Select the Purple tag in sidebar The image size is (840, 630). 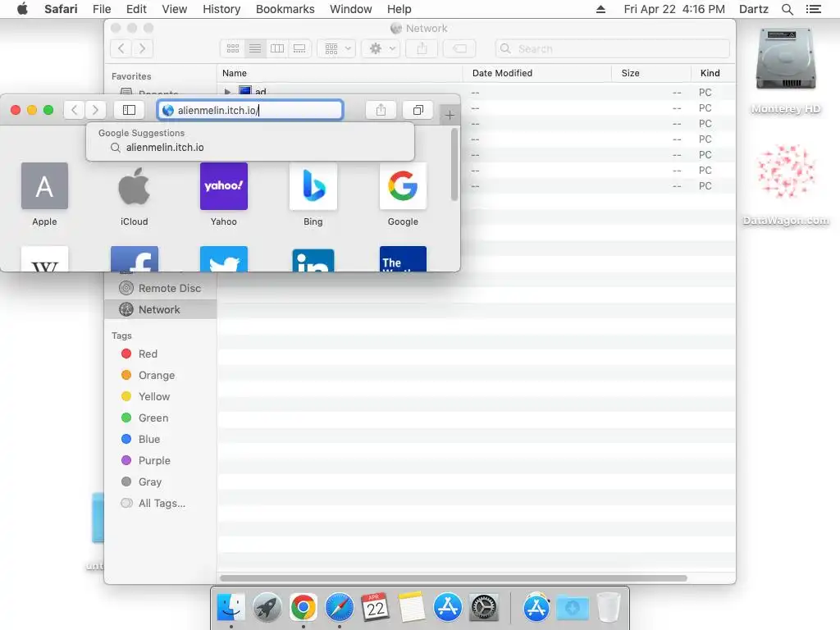160,461
